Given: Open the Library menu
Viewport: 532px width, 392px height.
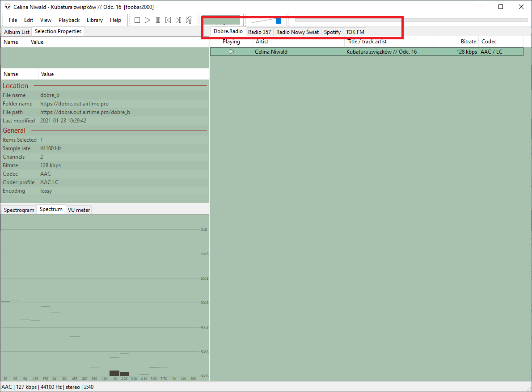Looking at the screenshot, I should [x=95, y=20].
